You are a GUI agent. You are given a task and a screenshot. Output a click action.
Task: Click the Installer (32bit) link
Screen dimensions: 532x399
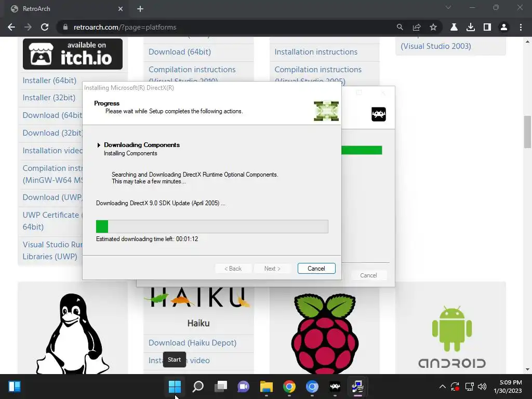49,98
